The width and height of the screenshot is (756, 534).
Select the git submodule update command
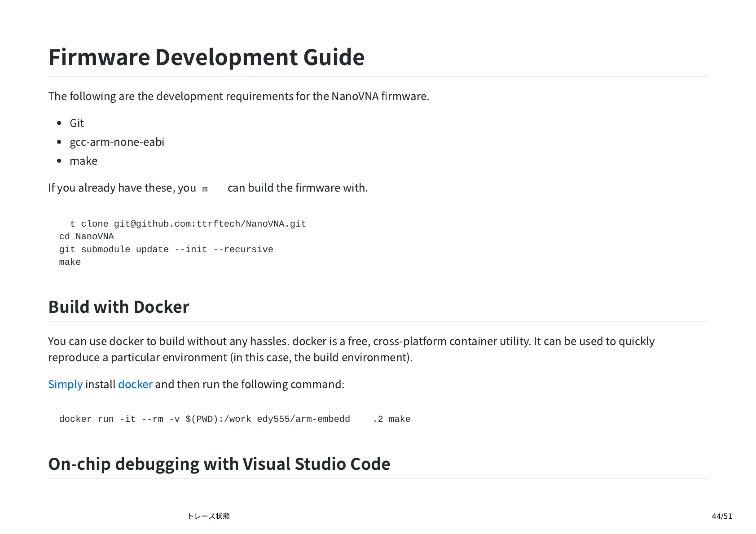coord(166,249)
